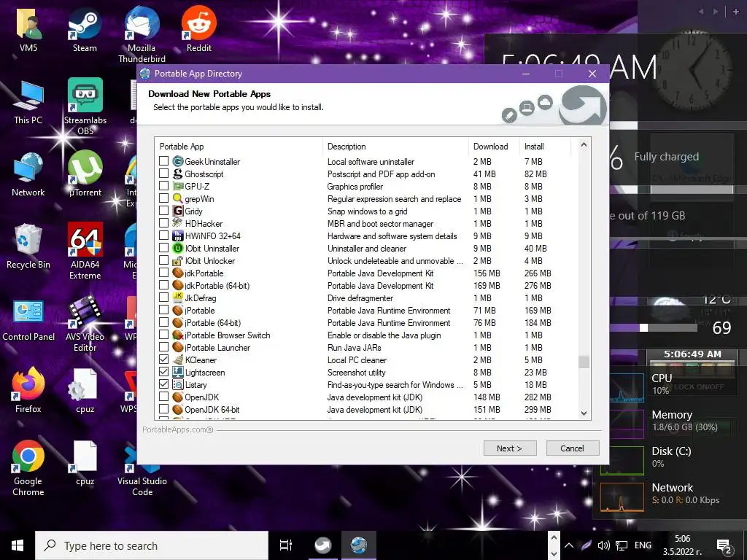The height and width of the screenshot is (560, 747).
Task: Open the Windows Start menu
Action: 18,545
